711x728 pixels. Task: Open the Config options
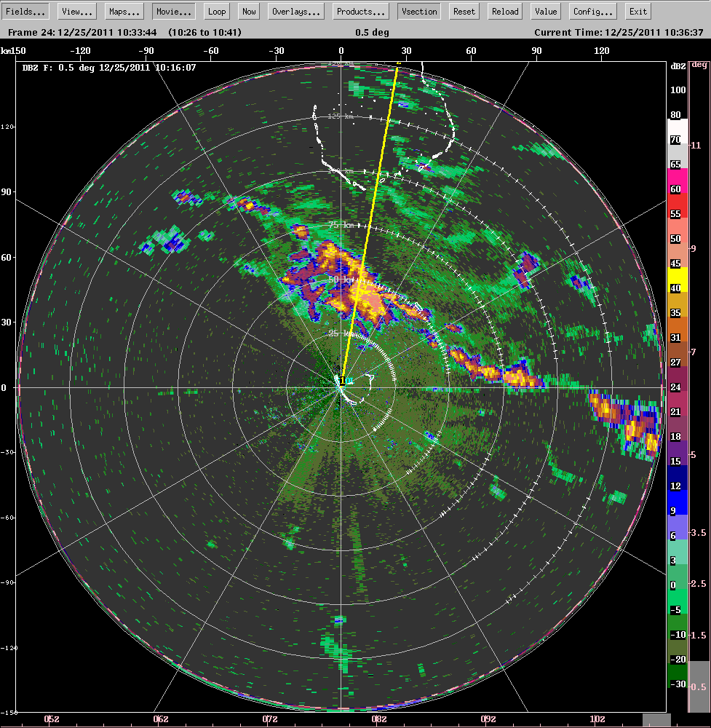coord(592,11)
